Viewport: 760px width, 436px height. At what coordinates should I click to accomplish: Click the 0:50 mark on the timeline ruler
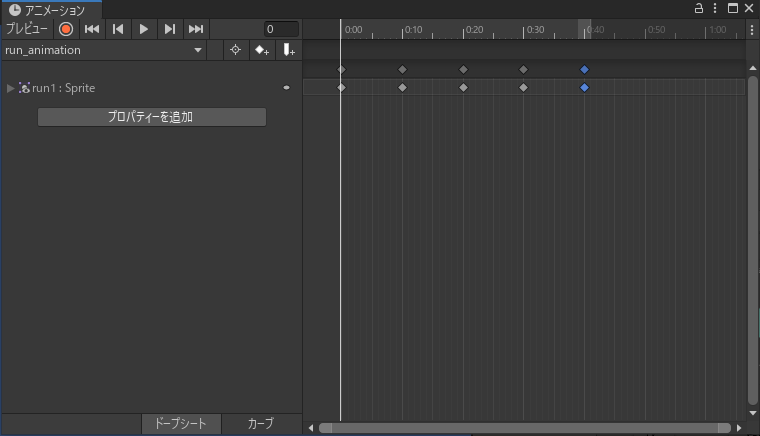coord(656,30)
